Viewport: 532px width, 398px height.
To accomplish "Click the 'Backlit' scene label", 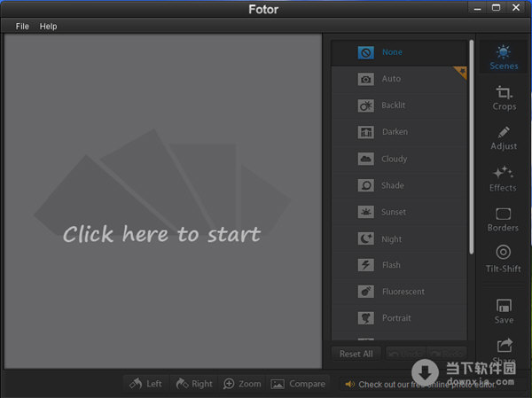I will pos(393,105).
